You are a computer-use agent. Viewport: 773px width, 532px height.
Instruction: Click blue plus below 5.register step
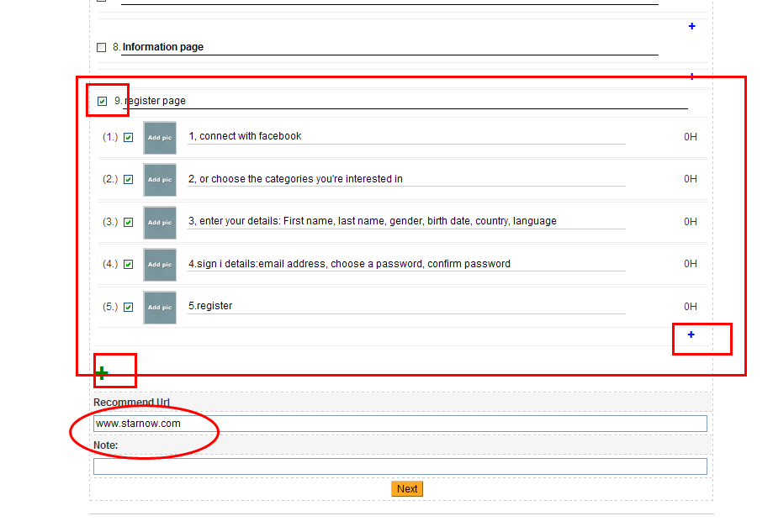[691, 335]
